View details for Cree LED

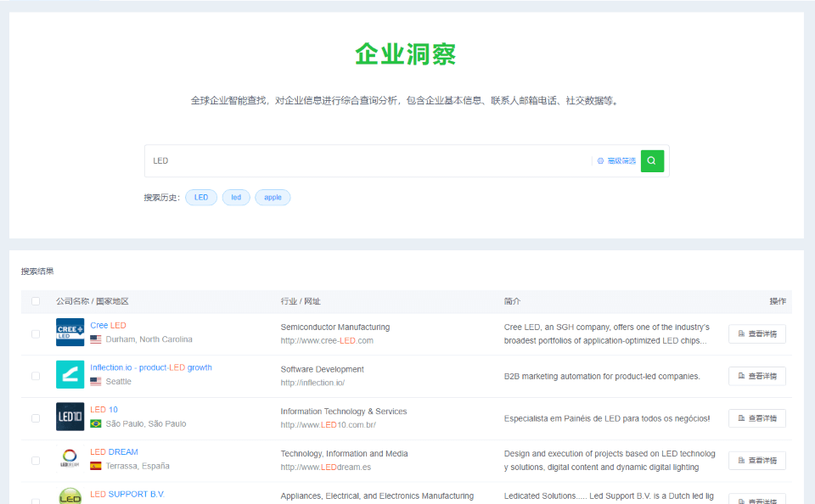[x=756, y=333]
